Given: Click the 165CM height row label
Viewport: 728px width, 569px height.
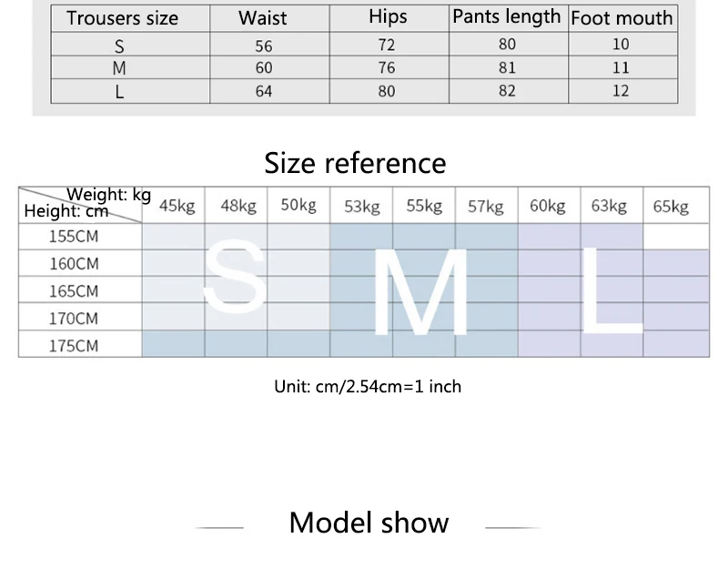Looking at the screenshot, I should pyautogui.click(x=74, y=291).
